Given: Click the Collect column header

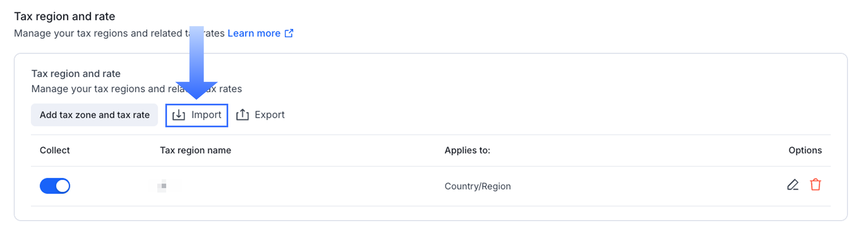Looking at the screenshot, I should pyautogui.click(x=55, y=150).
